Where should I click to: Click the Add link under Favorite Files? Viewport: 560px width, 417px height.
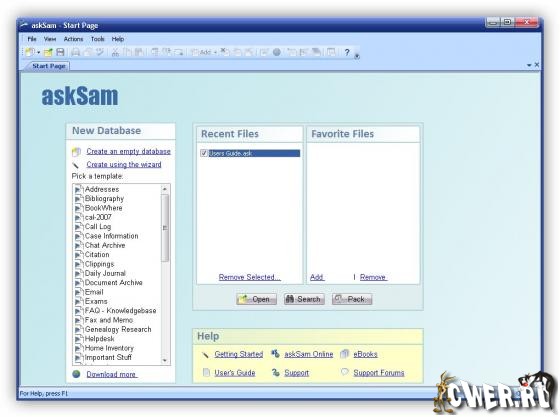point(317,277)
